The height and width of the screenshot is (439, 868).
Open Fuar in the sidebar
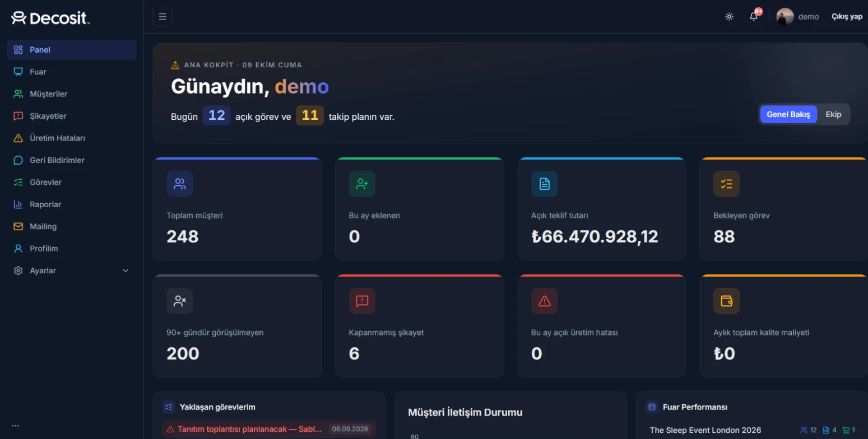pyautogui.click(x=72, y=72)
